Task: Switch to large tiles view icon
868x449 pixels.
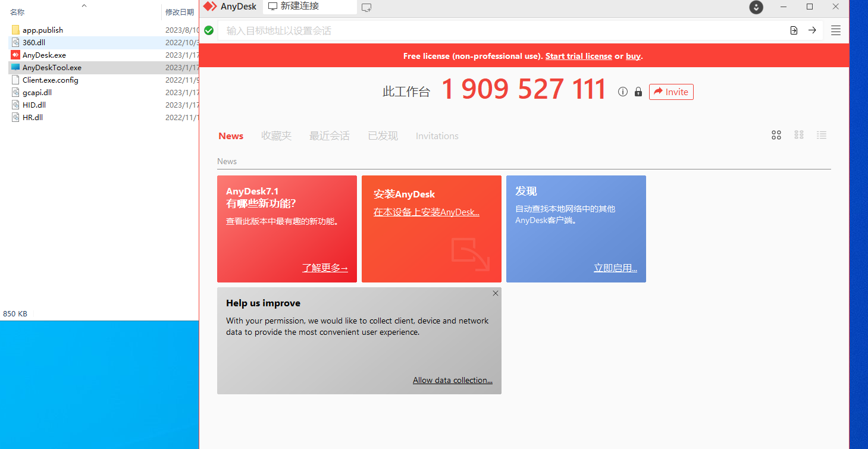Action: tap(776, 136)
